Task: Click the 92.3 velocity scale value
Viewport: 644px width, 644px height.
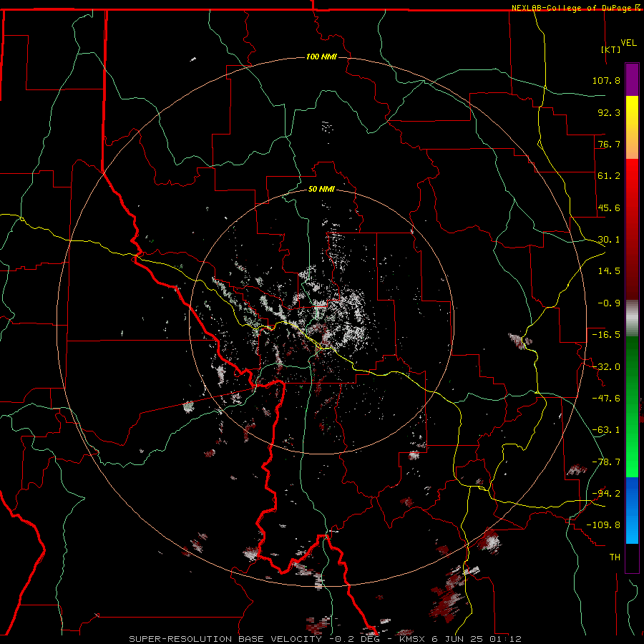Action: pyautogui.click(x=609, y=112)
